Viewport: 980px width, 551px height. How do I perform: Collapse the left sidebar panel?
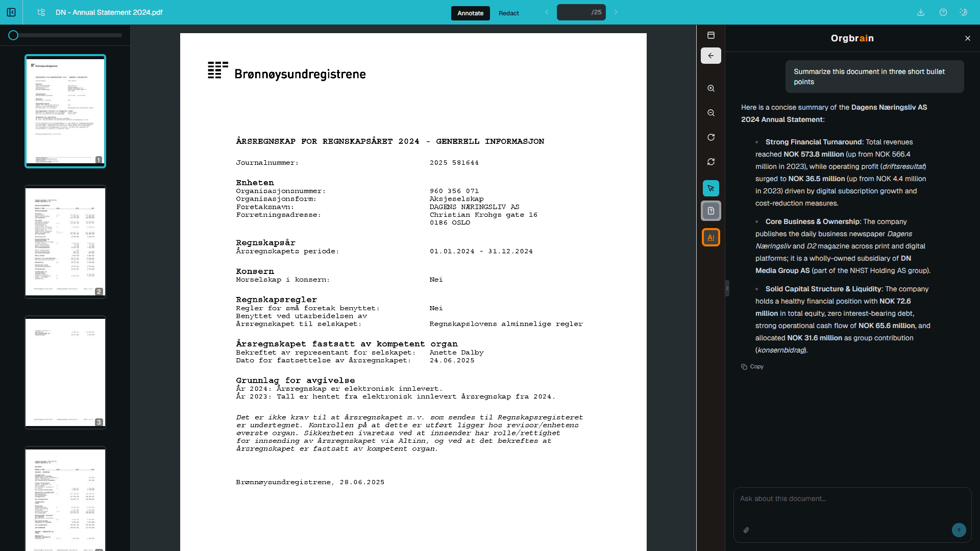(11, 12)
